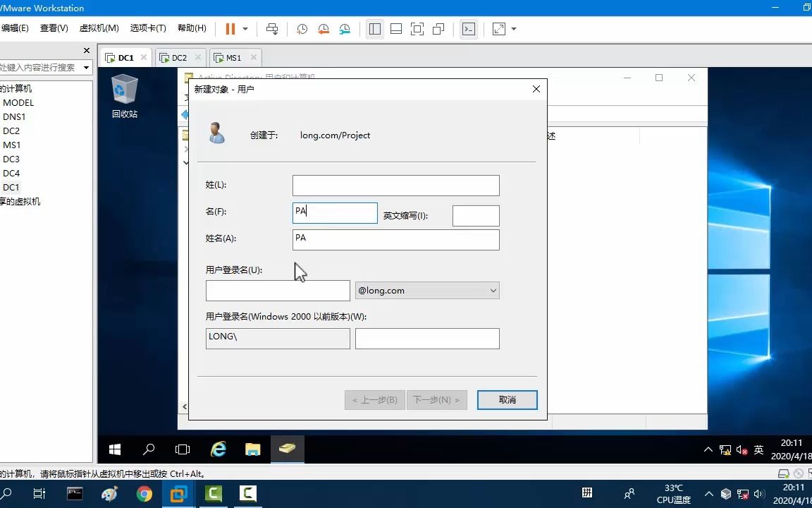Select MODEL in the library list

pyautogui.click(x=18, y=102)
